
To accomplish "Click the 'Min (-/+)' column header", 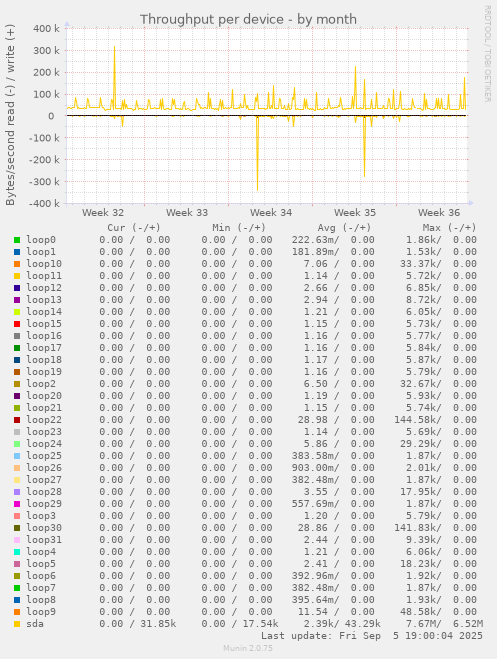I will pos(239,228).
